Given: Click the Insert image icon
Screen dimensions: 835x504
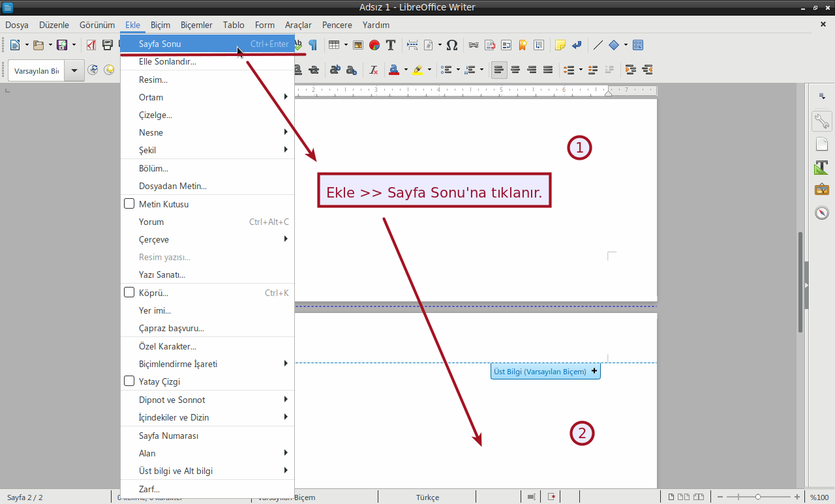Looking at the screenshot, I should pyautogui.click(x=358, y=45).
